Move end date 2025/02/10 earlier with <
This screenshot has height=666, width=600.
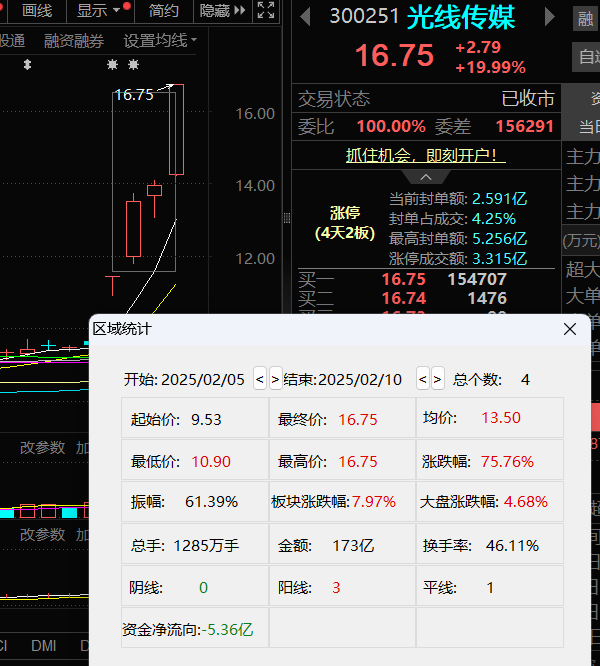[x=423, y=378]
